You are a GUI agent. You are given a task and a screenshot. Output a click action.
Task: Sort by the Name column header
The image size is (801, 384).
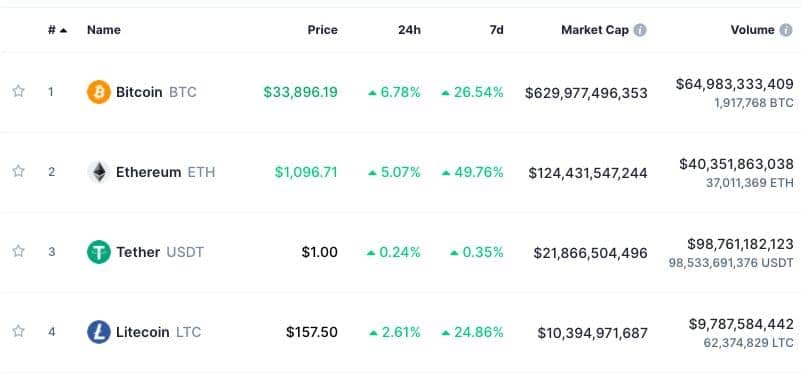click(104, 30)
